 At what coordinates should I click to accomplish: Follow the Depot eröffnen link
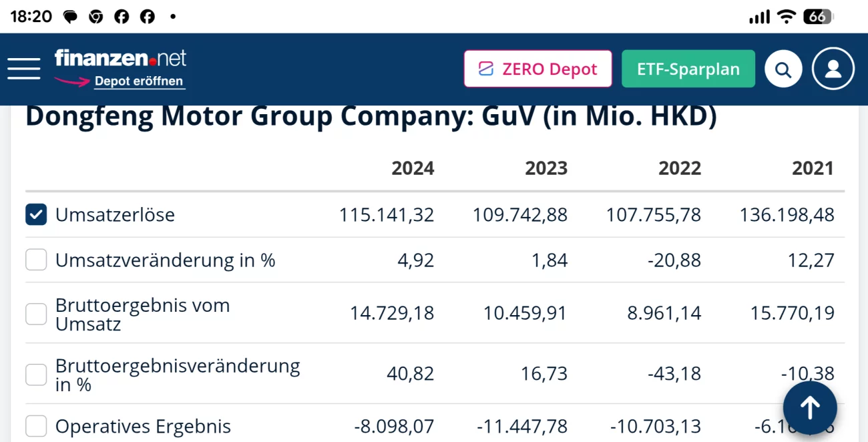coord(139,81)
